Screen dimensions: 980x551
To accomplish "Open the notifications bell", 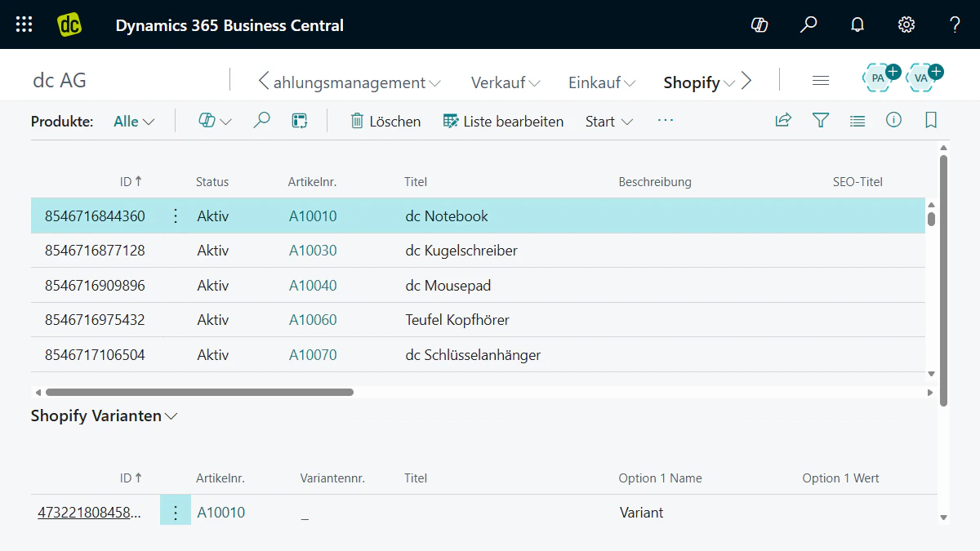I will click(x=857, y=24).
